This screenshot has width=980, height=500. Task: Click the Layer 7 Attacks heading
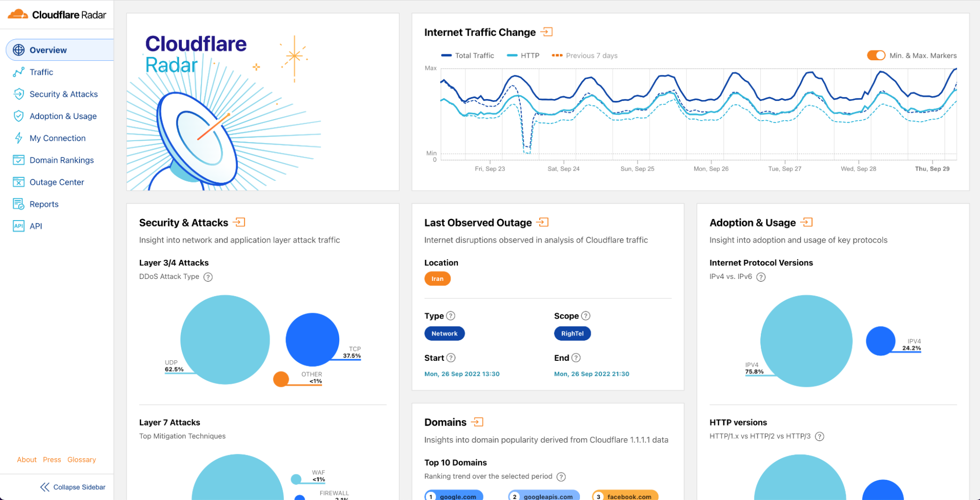[170, 423]
